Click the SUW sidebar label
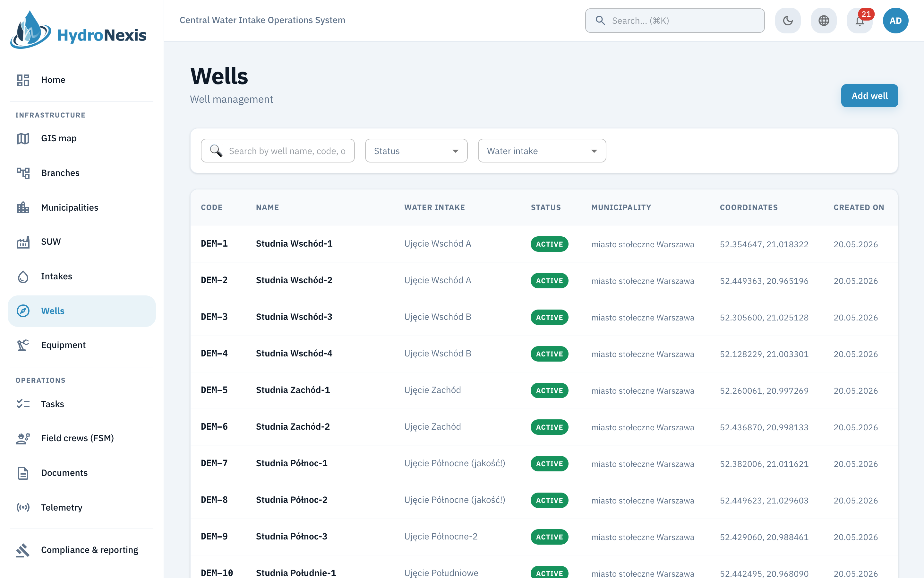Viewport: 924px width, 578px height. click(x=51, y=242)
